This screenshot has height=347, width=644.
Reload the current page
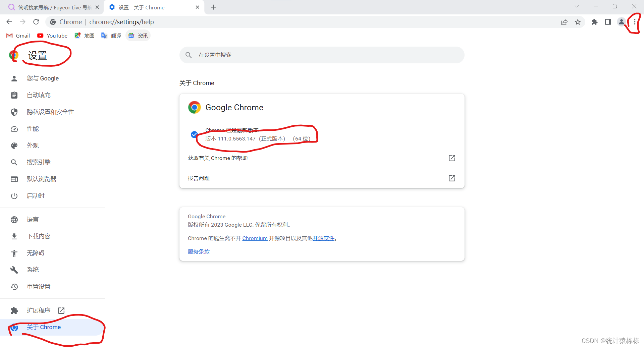[36, 22]
